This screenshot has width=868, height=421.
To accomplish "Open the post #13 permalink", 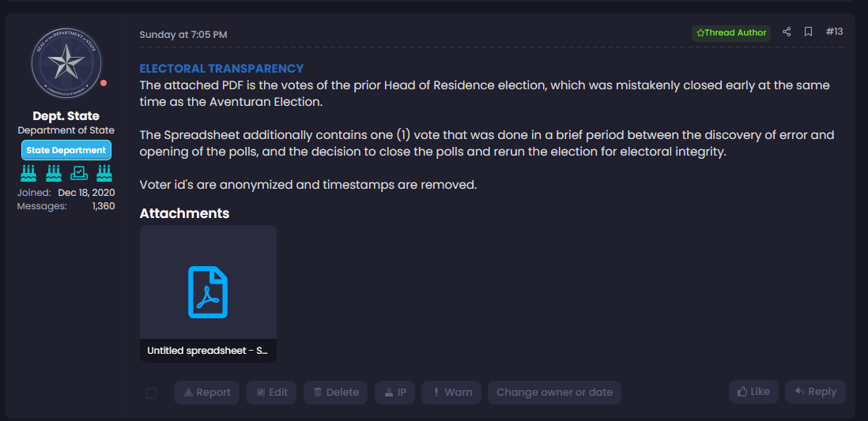I will pyautogui.click(x=834, y=32).
